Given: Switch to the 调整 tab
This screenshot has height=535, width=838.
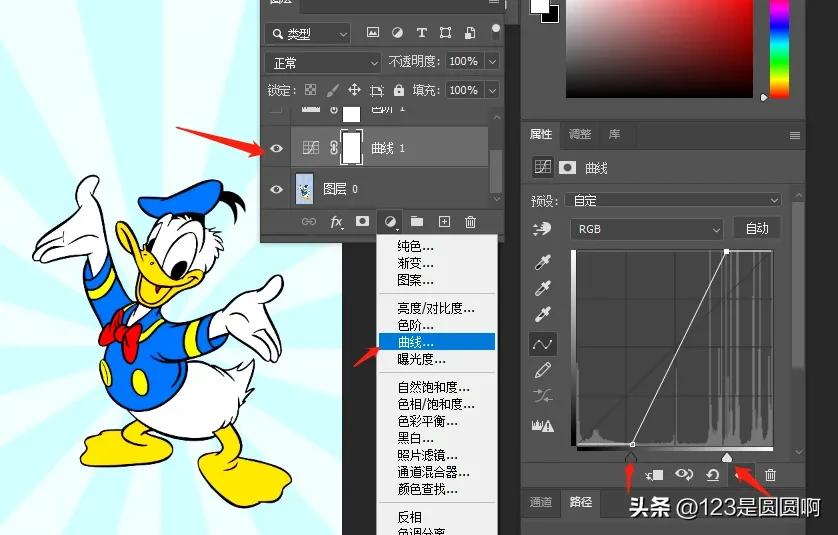Looking at the screenshot, I should 580,134.
